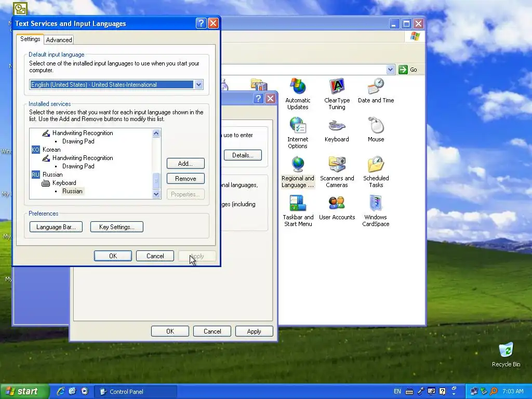This screenshot has width=532, height=399.
Task: Click the Remove button
Action: coord(185,179)
